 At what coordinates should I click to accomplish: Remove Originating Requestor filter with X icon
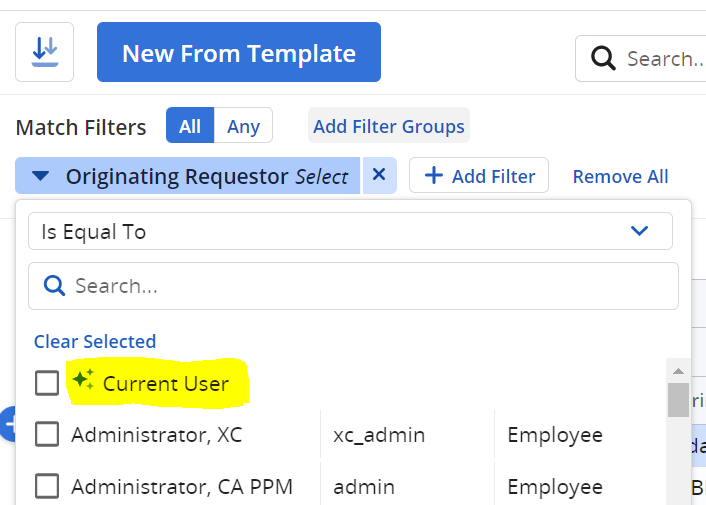tap(379, 175)
